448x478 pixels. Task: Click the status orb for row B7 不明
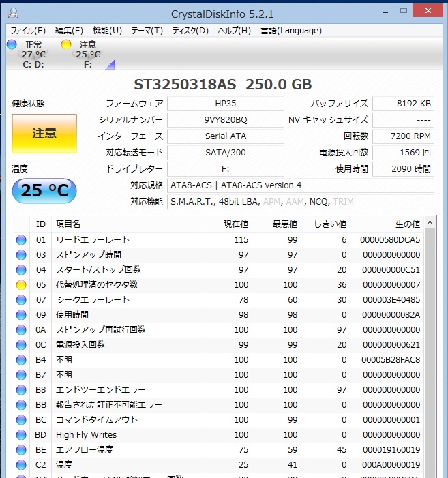[21, 374]
